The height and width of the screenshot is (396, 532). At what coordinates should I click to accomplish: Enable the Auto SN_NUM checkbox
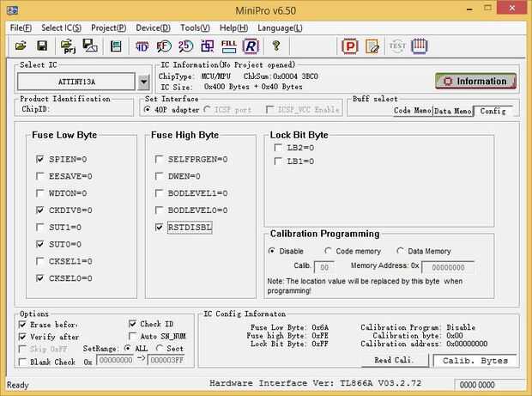coord(133,336)
